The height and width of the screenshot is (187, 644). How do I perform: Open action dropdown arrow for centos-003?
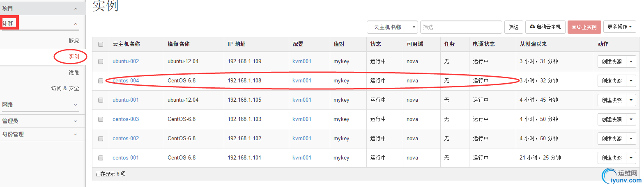631,119
